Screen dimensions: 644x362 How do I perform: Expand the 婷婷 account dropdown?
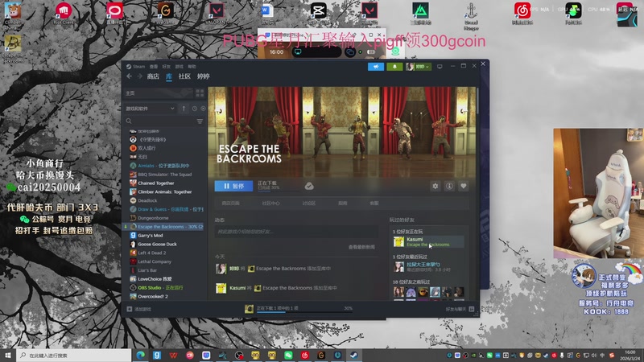419,67
